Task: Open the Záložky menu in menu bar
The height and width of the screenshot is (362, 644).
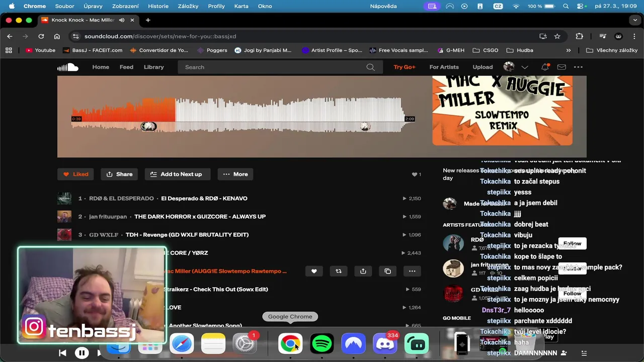Action: 188,6
